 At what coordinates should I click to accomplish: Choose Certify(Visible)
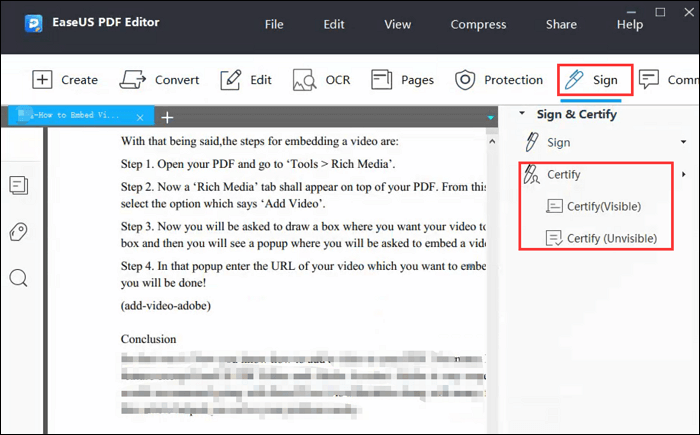point(604,206)
